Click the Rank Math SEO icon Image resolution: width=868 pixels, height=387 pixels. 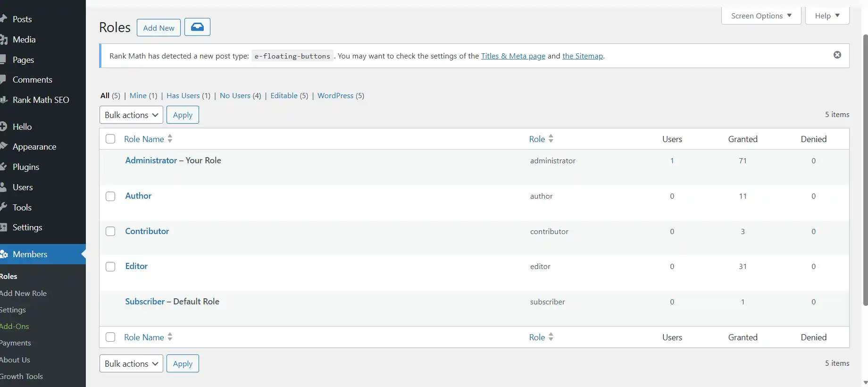tap(4, 100)
